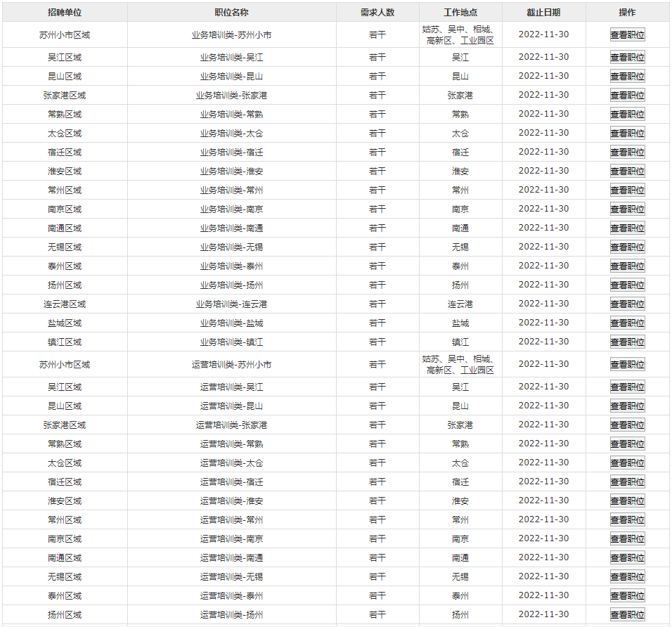672x627 pixels.
Task: Click 查看职位 for 业务培训类-镇江
Action: pos(628,342)
